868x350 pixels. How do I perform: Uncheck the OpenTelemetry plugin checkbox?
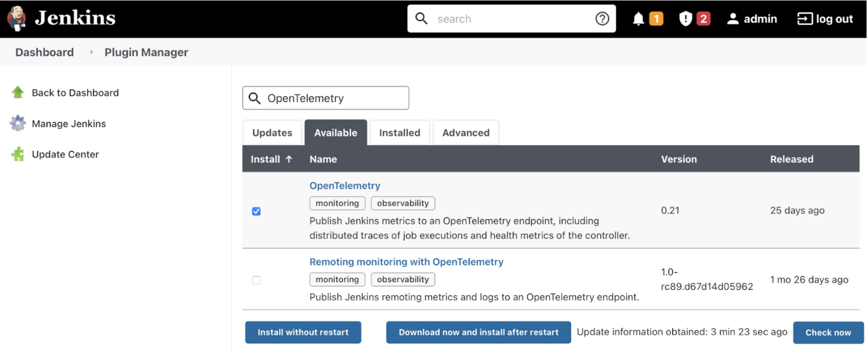pos(256,211)
